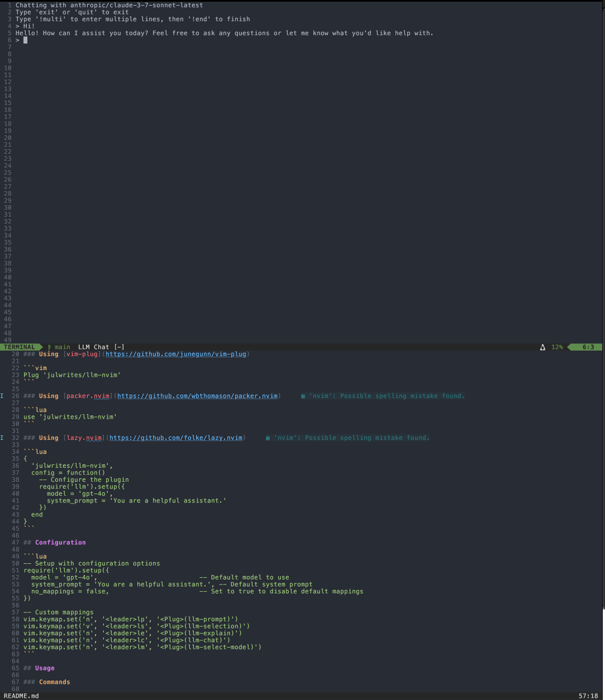Click README.md in the bottom statusline
The image size is (605, 700).
(x=20, y=696)
